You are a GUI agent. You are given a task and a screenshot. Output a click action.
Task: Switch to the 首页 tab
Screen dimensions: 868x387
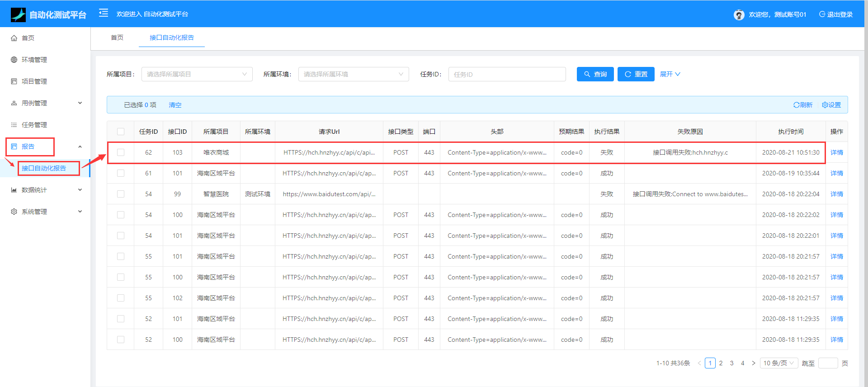117,38
